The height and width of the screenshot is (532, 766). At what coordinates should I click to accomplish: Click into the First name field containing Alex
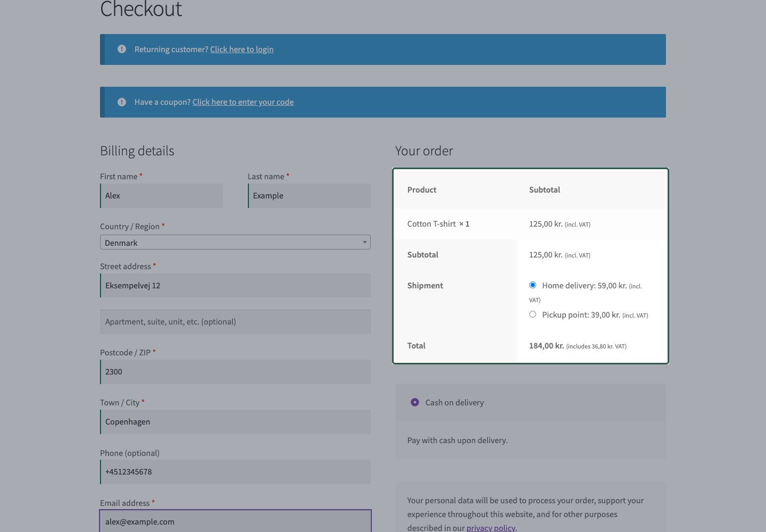tap(161, 196)
